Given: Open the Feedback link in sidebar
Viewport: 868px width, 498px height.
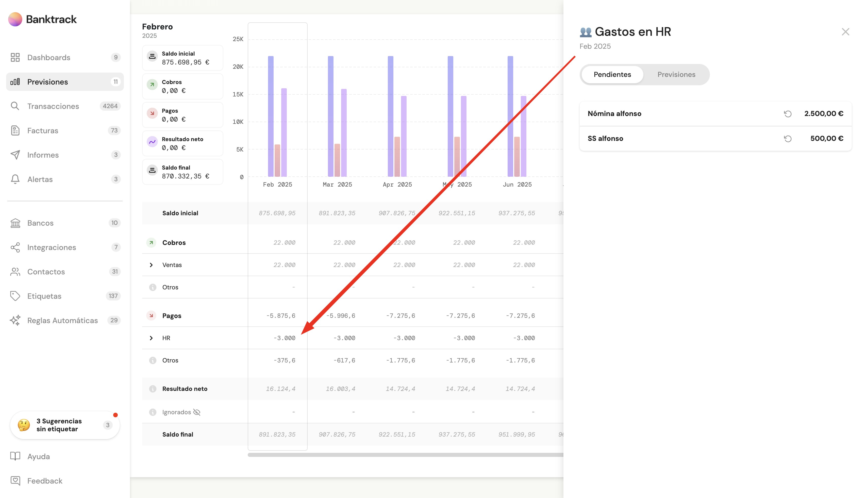Looking at the screenshot, I should 44,481.
